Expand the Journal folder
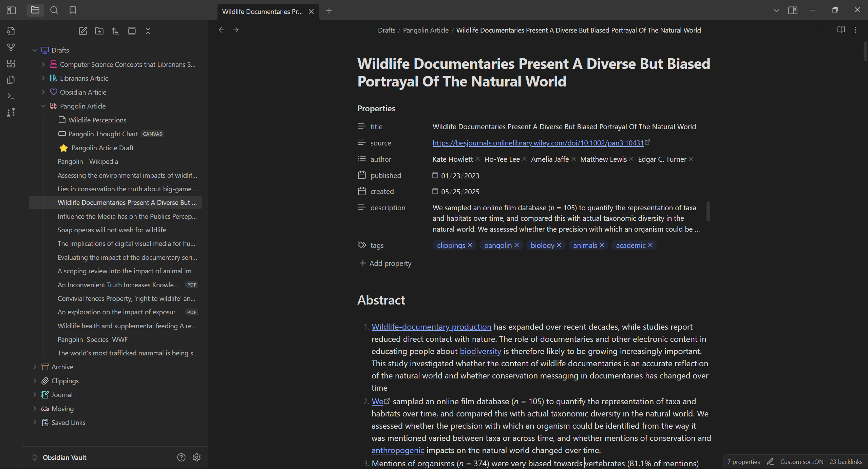Viewport: 868px width, 469px height. (x=35, y=394)
